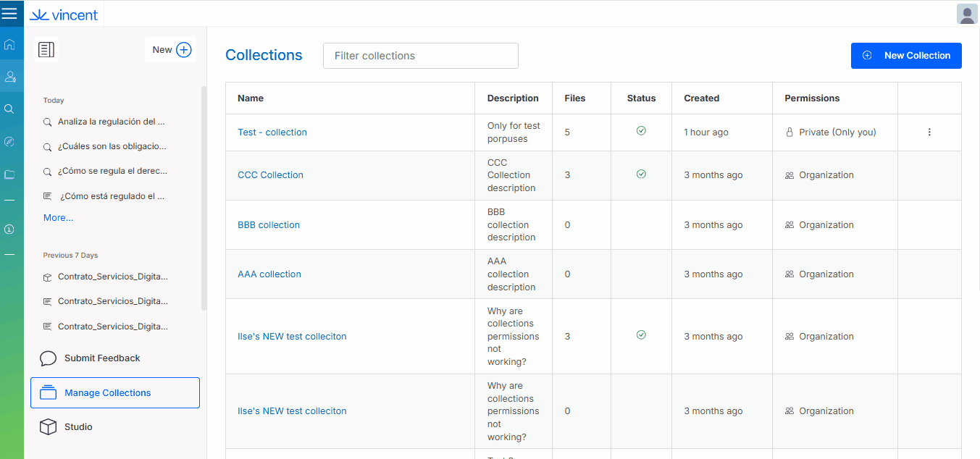Select Submit Feedback in the sidebar

(101, 358)
